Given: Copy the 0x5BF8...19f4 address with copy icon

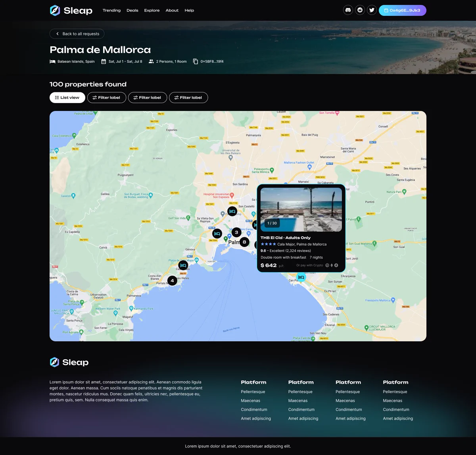Looking at the screenshot, I should pyautogui.click(x=196, y=61).
